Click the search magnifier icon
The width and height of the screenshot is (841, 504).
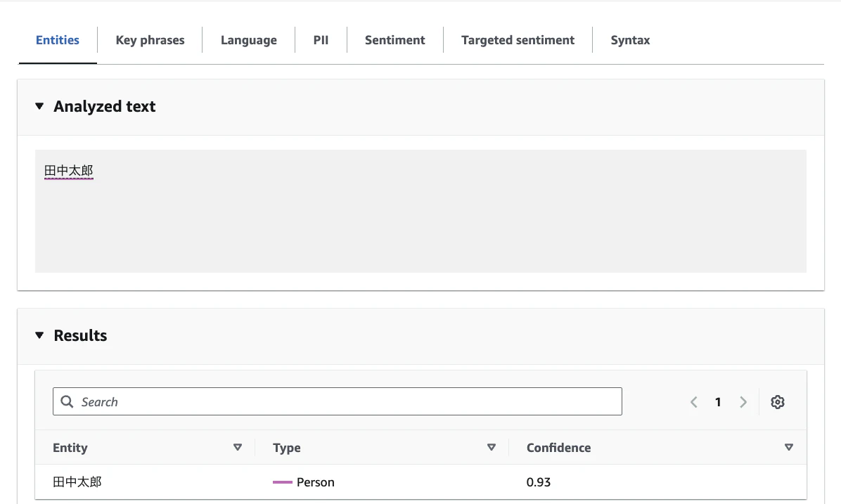[x=67, y=401]
